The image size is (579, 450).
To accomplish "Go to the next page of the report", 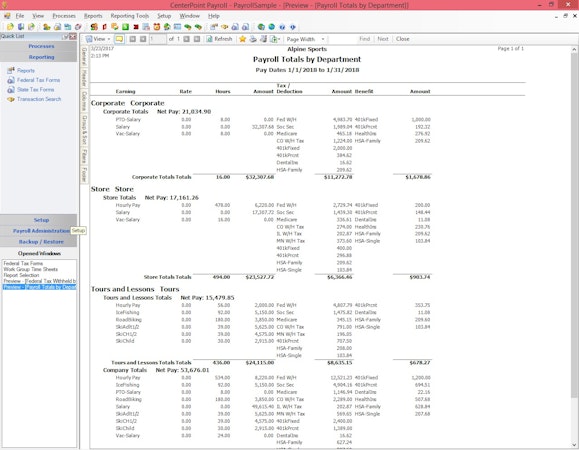I will coord(186,39).
